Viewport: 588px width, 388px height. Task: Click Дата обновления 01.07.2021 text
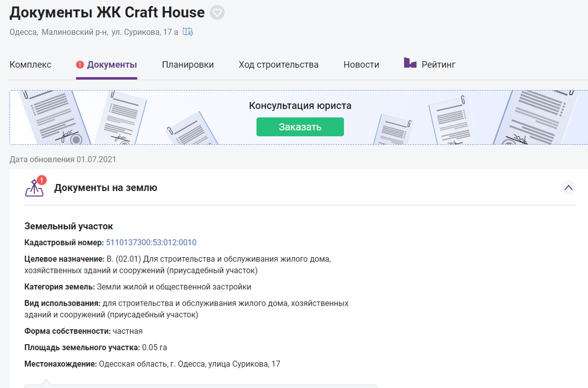[63, 159]
